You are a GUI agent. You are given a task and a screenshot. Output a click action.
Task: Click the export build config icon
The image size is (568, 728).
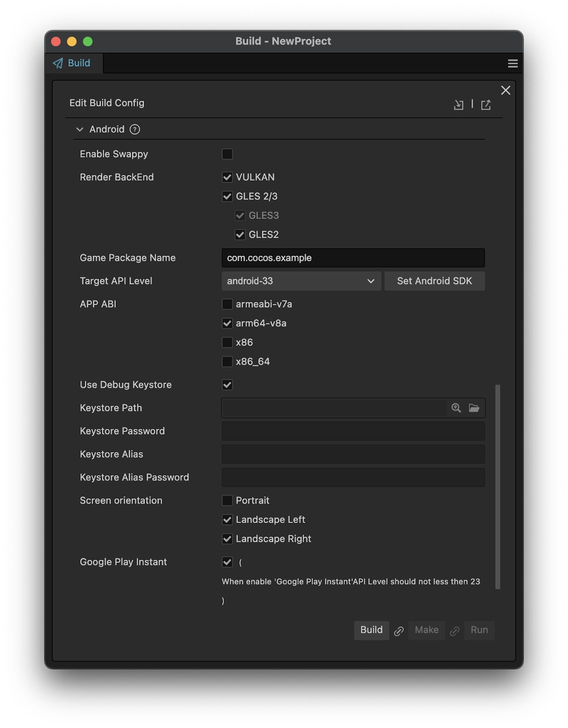[x=486, y=105]
